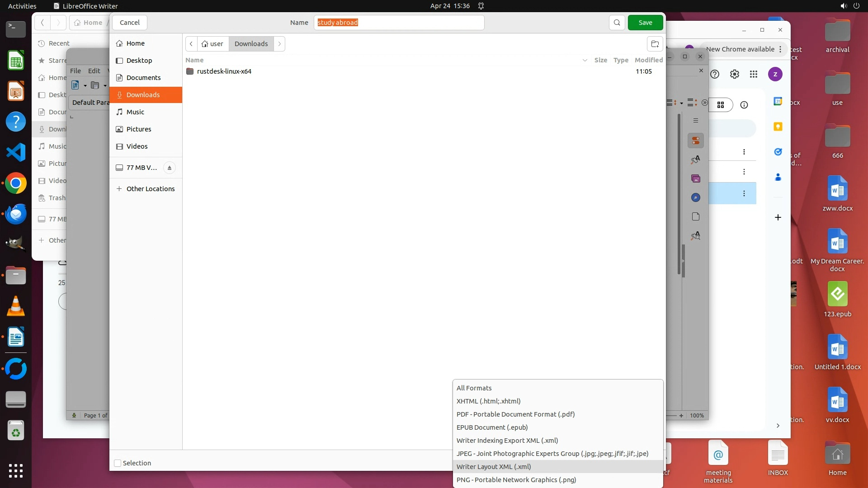The image size is (868, 488).
Task: Launch Visual Studio Code from the dock
Action: point(16,152)
